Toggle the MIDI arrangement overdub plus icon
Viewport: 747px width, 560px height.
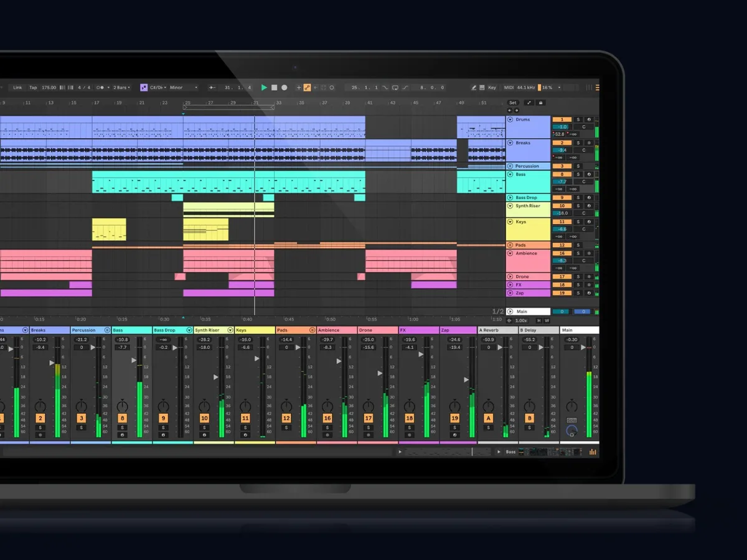pos(299,88)
